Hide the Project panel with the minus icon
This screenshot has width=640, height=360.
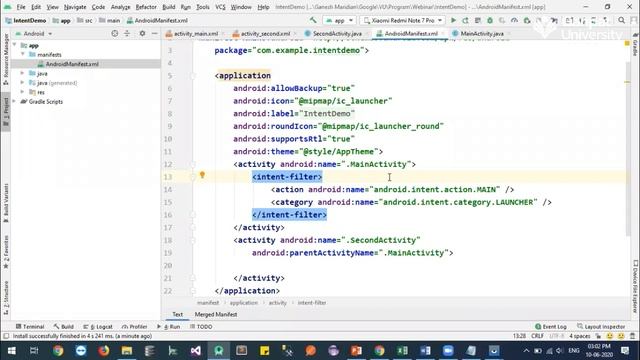point(154,33)
